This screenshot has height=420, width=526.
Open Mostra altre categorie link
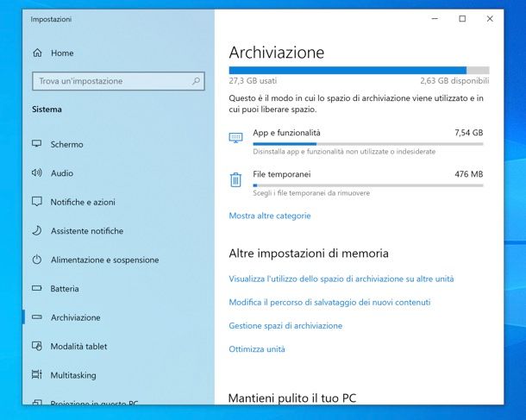click(x=270, y=216)
